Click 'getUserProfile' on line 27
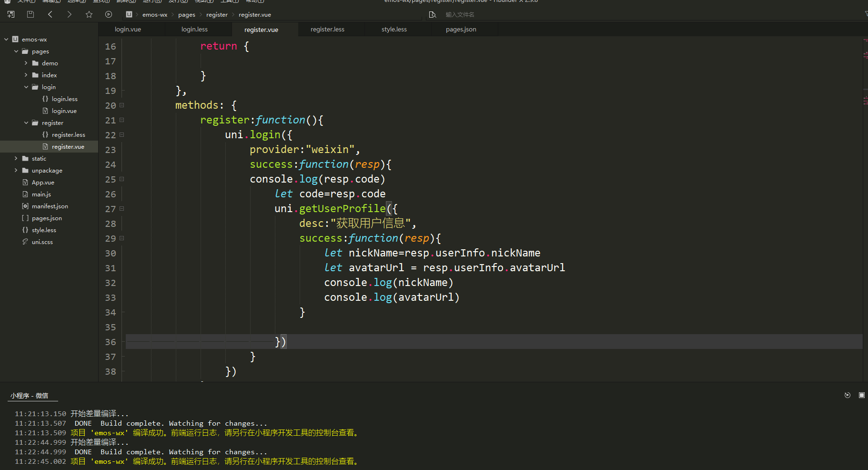This screenshot has width=868, height=470. pos(342,209)
